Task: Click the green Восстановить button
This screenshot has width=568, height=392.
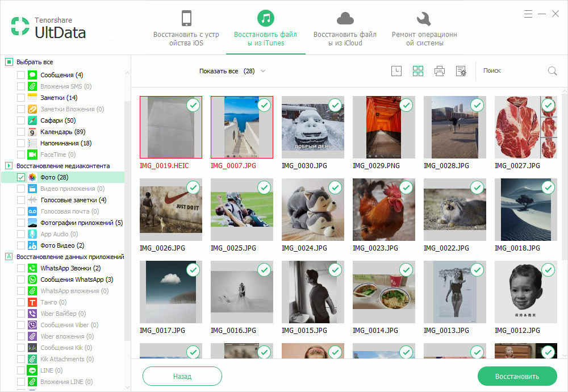Action: (517, 377)
